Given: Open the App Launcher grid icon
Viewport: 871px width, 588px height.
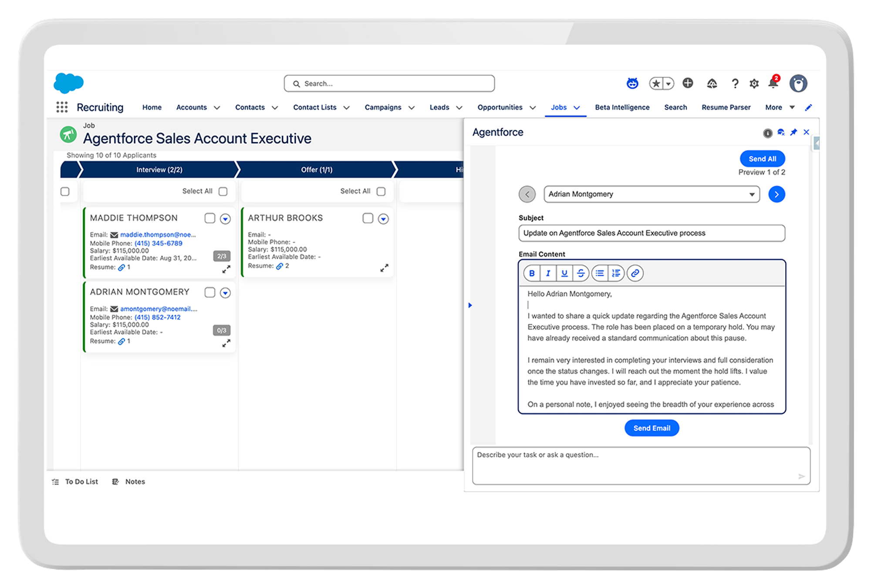Looking at the screenshot, I should pos(62,107).
